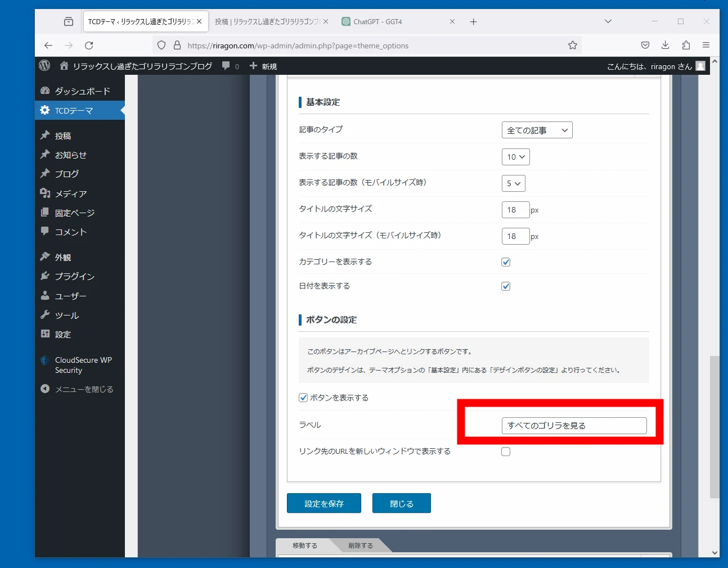Open the Firefox hamburger menu
Viewport: 728px width, 568px height.
[705, 46]
